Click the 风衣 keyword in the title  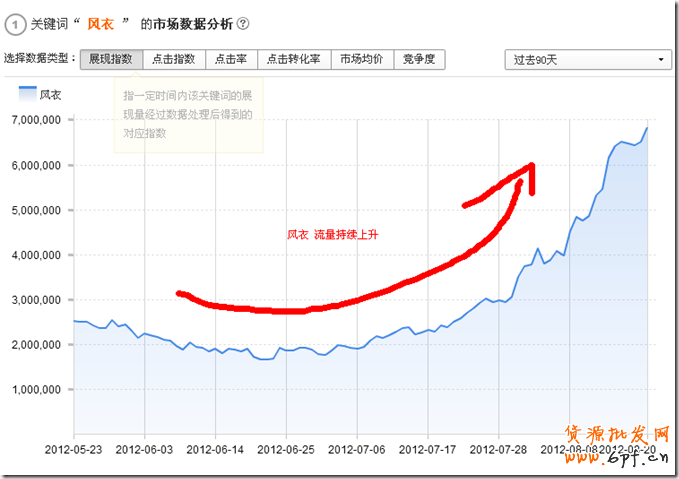[x=100, y=24]
